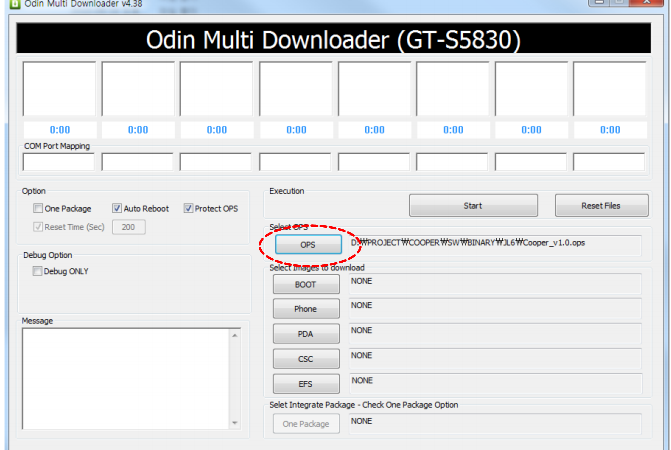Viewport: 671px width, 450px height.
Task: Click the first COM Port Mapping field
Action: coord(59,162)
